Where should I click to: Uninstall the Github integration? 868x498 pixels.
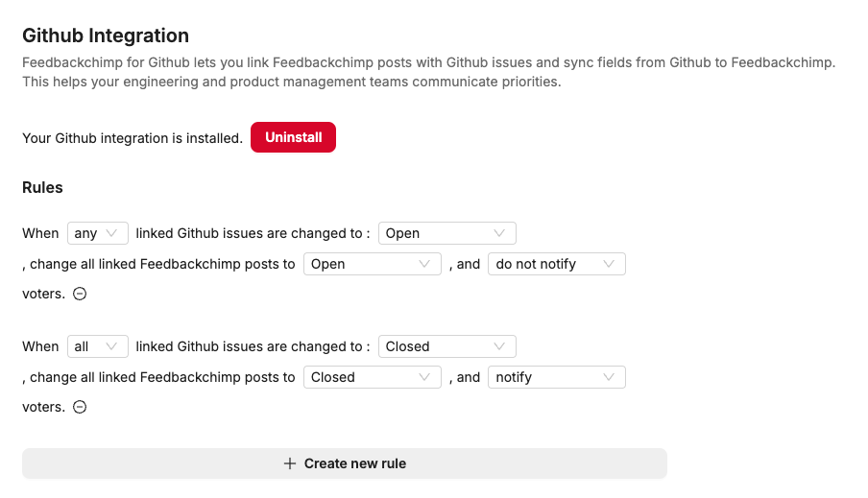[294, 137]
